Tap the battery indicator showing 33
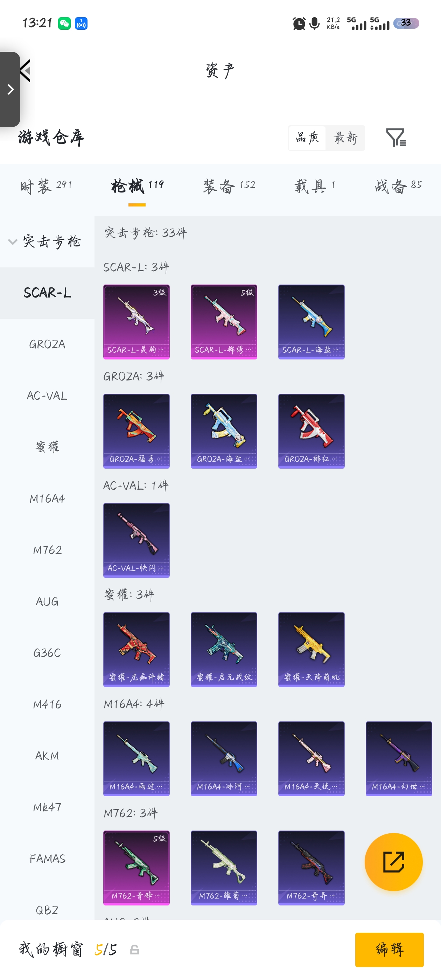This screenshot has width=441, height=980. pos(406,23)
